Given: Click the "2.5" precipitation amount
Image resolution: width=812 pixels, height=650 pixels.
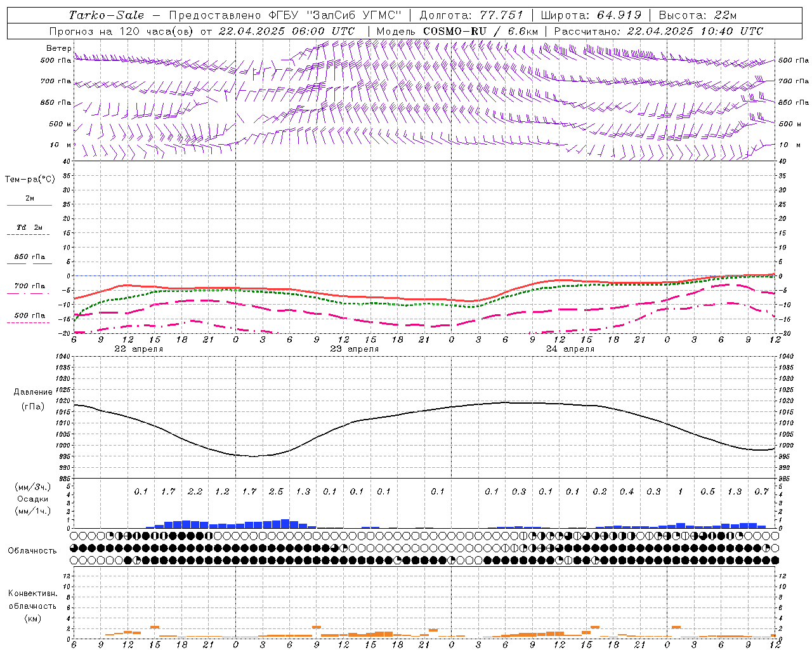Looking at the screenshot, I should [276, 491].
